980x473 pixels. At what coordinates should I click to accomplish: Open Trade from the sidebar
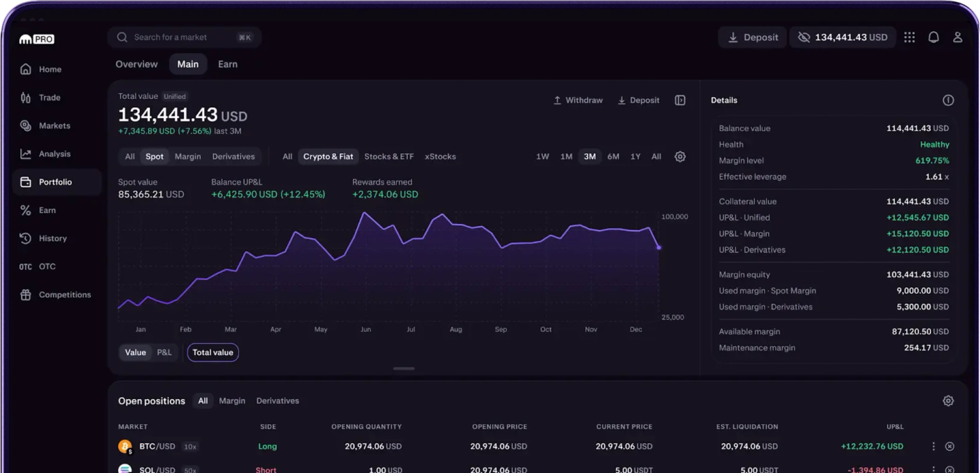(49, 98)
